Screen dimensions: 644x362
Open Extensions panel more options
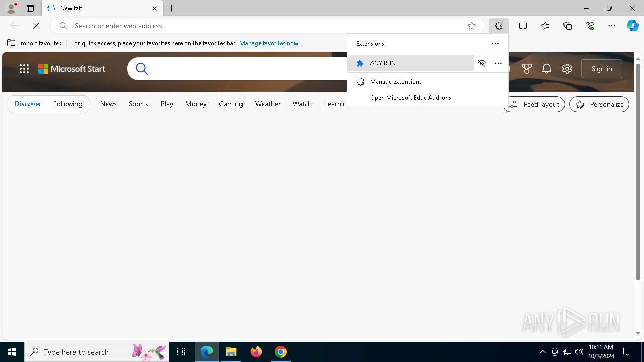pos(495,44)
